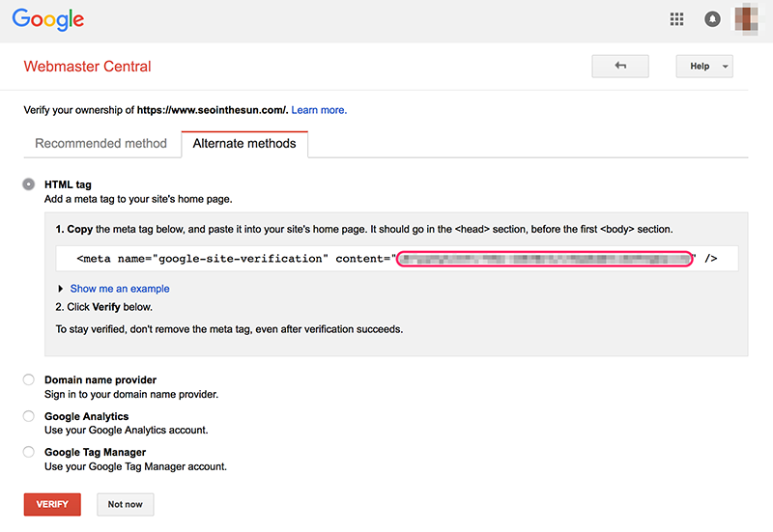Click the text 'Add a meta tag to your site's home page.'

tap(138, 199)
